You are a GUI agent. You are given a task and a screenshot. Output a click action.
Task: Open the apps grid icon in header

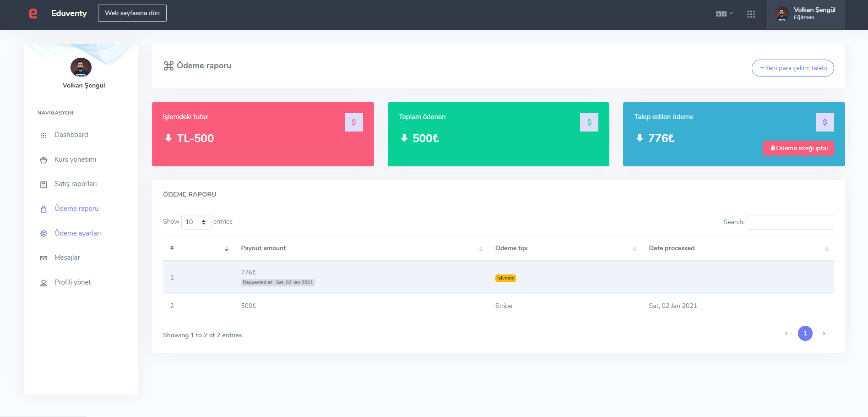pos(751,14)
